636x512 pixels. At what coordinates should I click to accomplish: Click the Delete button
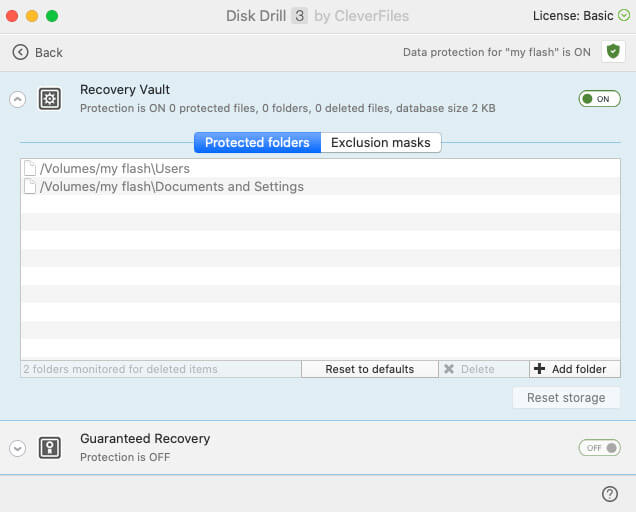coord(483,369)
